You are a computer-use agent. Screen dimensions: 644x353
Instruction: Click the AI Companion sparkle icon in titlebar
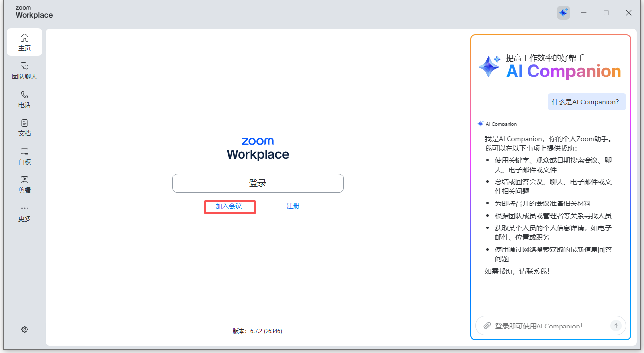563,13
